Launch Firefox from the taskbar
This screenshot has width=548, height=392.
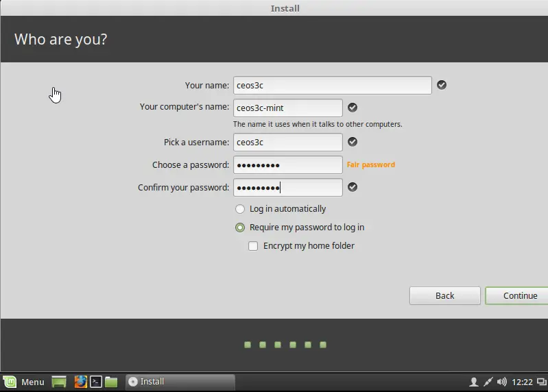(80, 382)
